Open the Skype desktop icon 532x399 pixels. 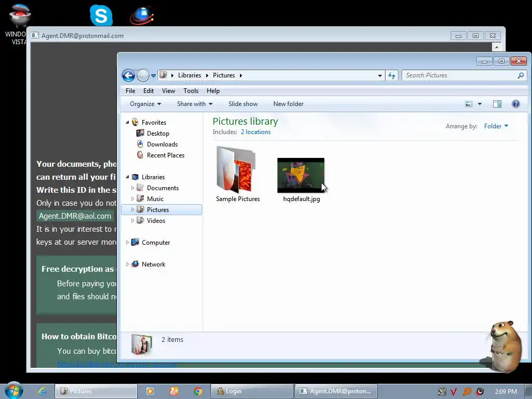pyautogui.click(x=101, y=15)
